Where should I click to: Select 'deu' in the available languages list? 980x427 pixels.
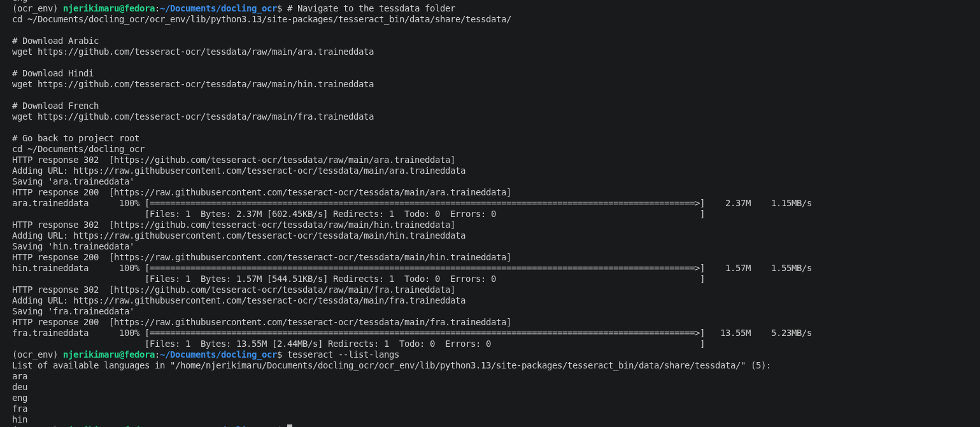pyautogui.click(x=20, y=387)
